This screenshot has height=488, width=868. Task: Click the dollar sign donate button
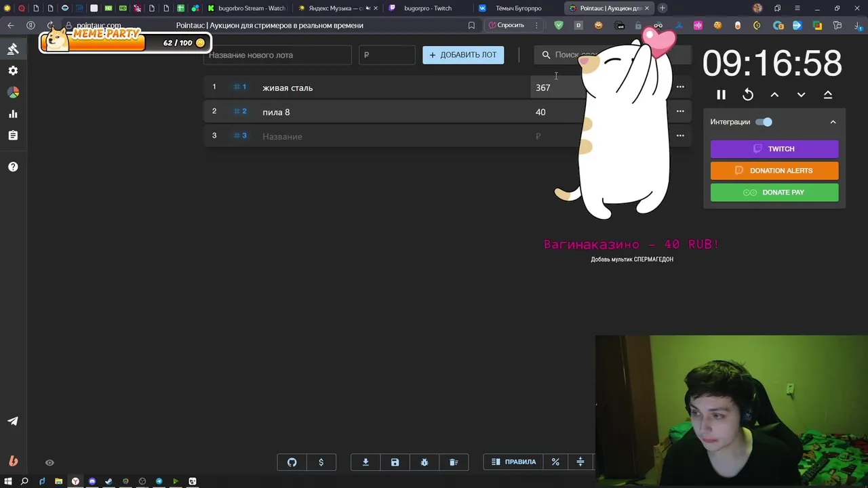[x=321, y=462]
